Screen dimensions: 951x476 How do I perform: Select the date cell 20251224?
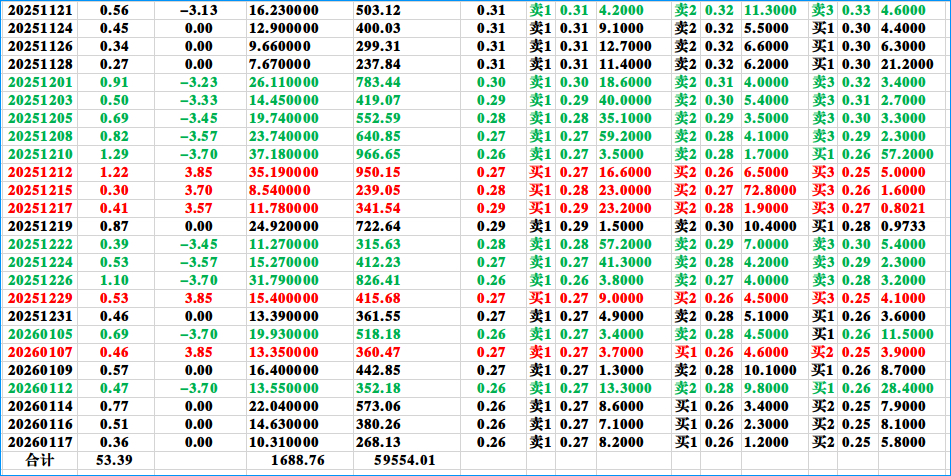(39, 262)
